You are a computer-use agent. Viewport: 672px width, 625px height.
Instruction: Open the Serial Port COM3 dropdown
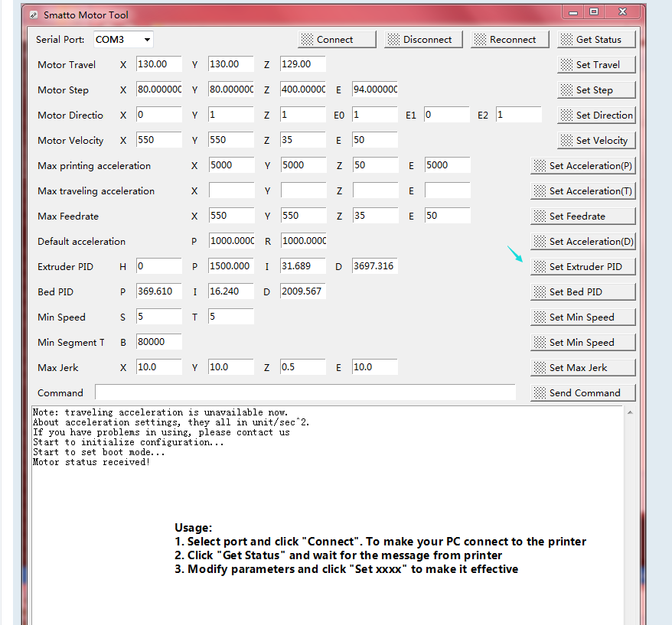[123, 39]
